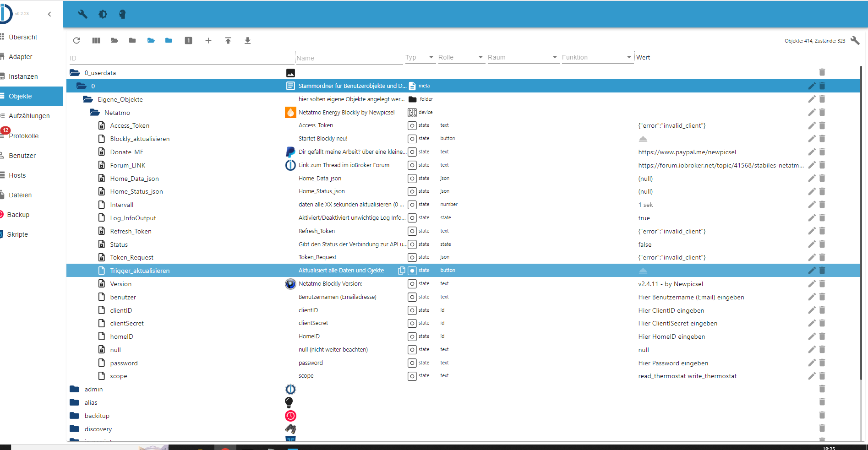Collapse all folders with toolbar icon

115,41
